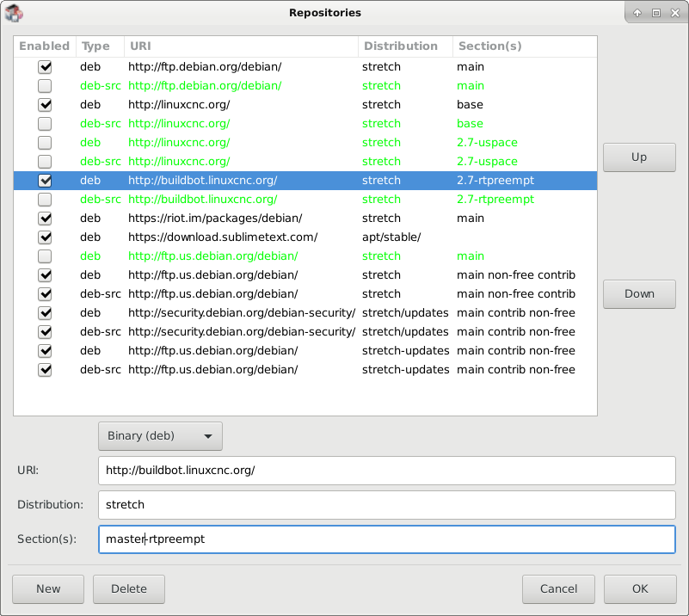The image size is (689, 616).
Task: Uncheck the riot.im packages repository checkbox
Action: (45, 218)
